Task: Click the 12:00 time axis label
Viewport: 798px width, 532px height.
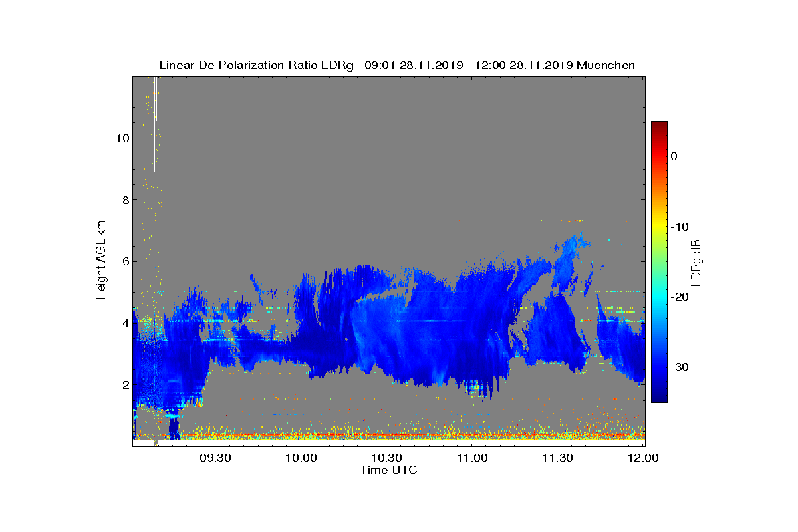Action: click(x=643, y=458)
